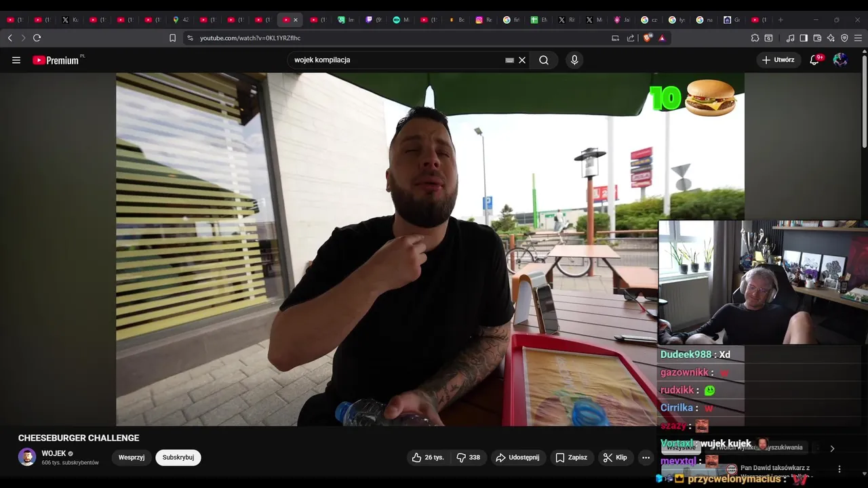This screenshot has width=868, height=488.
Task: Open Brave Shields lion icon
Action: tap(647, 38)
